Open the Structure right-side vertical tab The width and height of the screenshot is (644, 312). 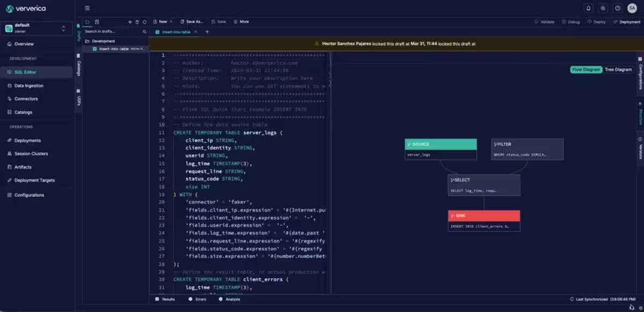(640, 114)
